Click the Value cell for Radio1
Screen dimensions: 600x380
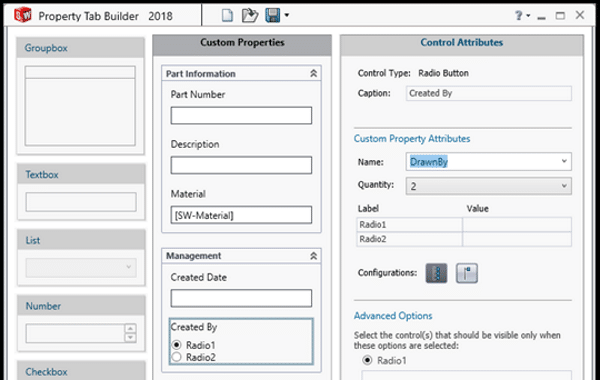point(517,225)
